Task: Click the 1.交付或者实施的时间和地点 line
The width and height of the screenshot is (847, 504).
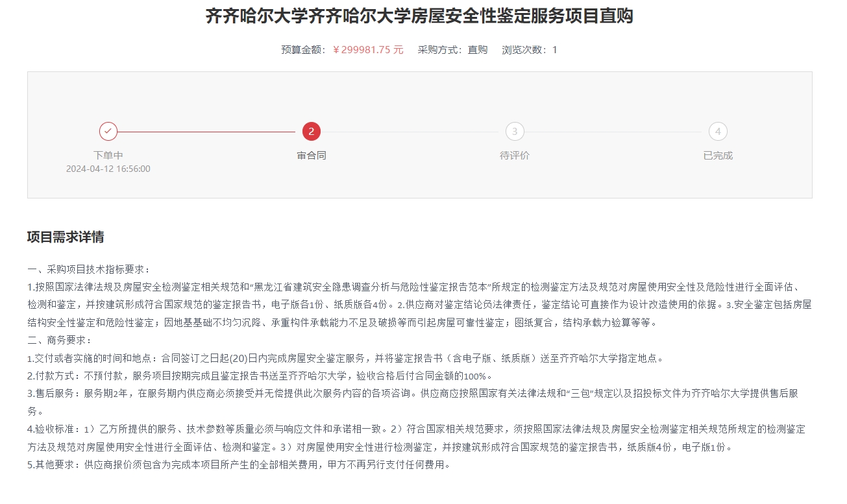Action: pyautogui.click(x=345, y=358)
